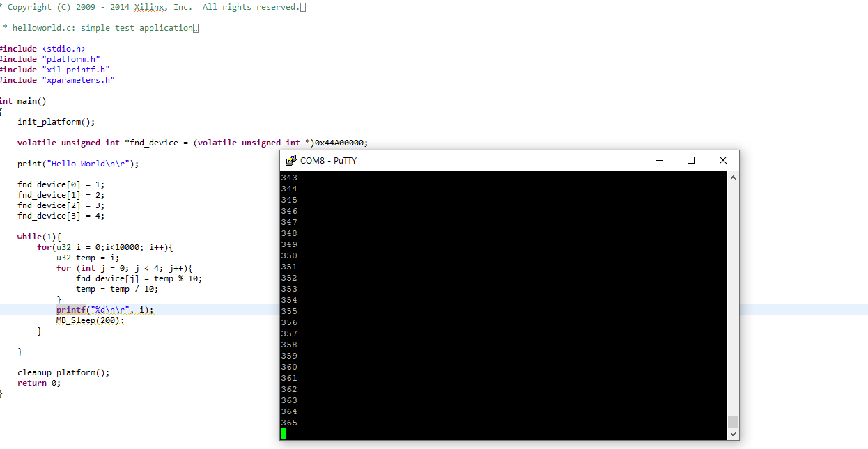Image resolution: width=868 pixels, height=449 pixels.
Task: Click terminal output line 344
Action: click(289, 189)
